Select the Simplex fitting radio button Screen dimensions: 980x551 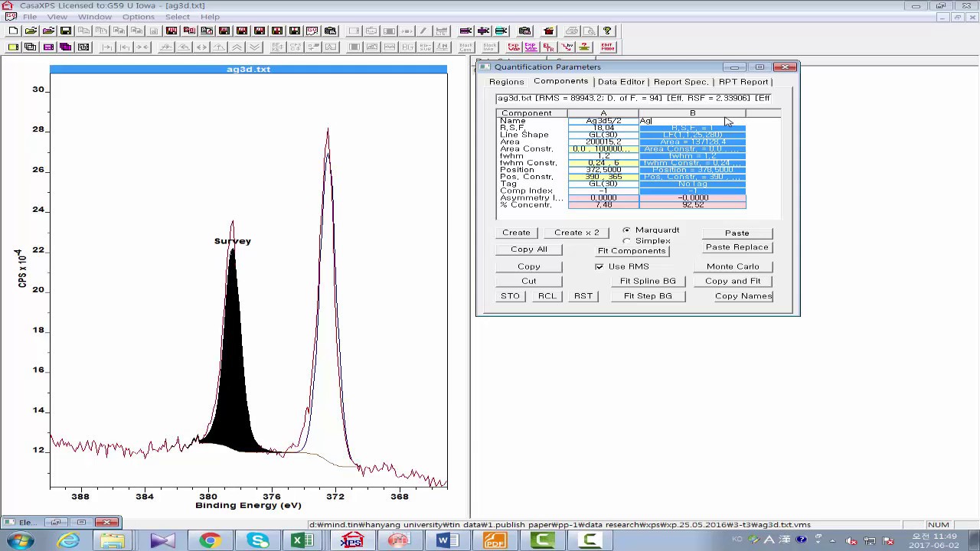point(627,241)
